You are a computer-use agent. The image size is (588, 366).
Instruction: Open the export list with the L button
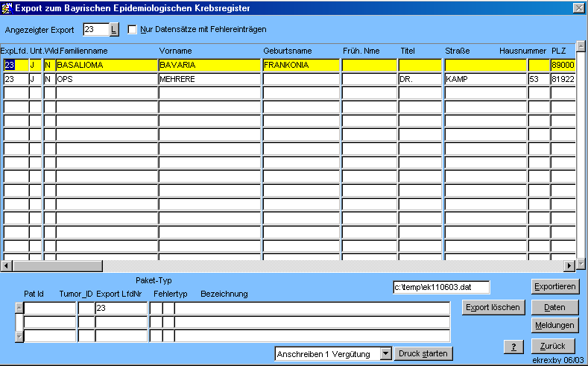[114, 30]
